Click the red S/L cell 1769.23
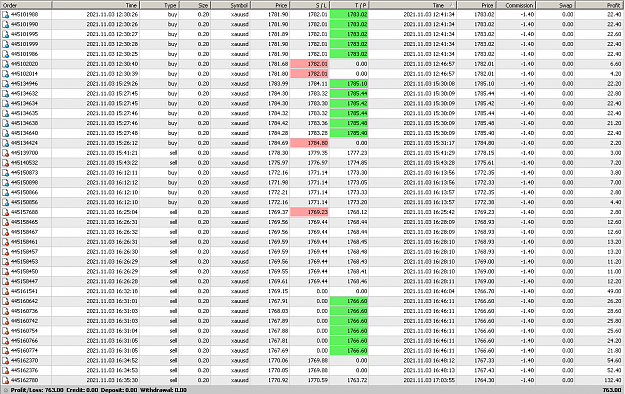 click(x=309, y=212)
